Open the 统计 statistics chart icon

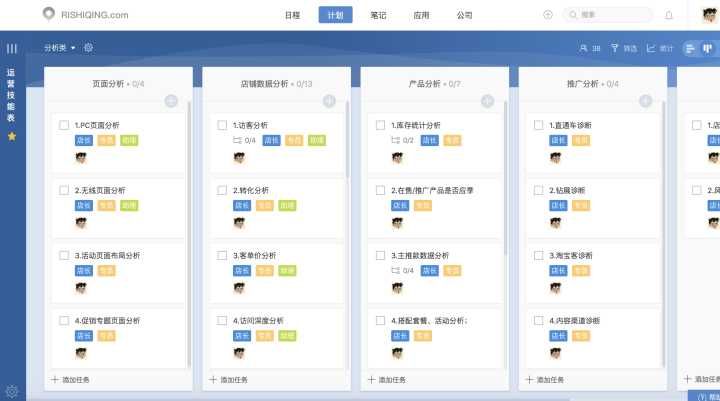[x=651, y=48]
